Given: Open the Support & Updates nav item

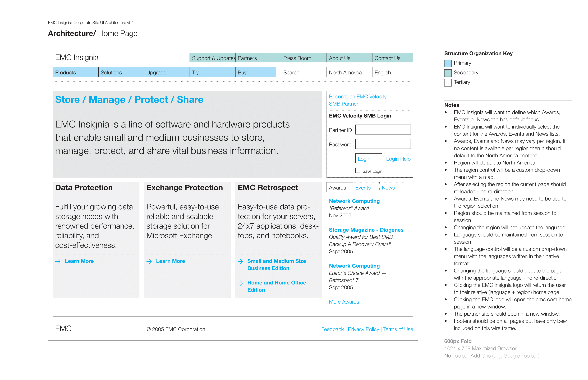Looking at the screenshot, I should point(213,58).
